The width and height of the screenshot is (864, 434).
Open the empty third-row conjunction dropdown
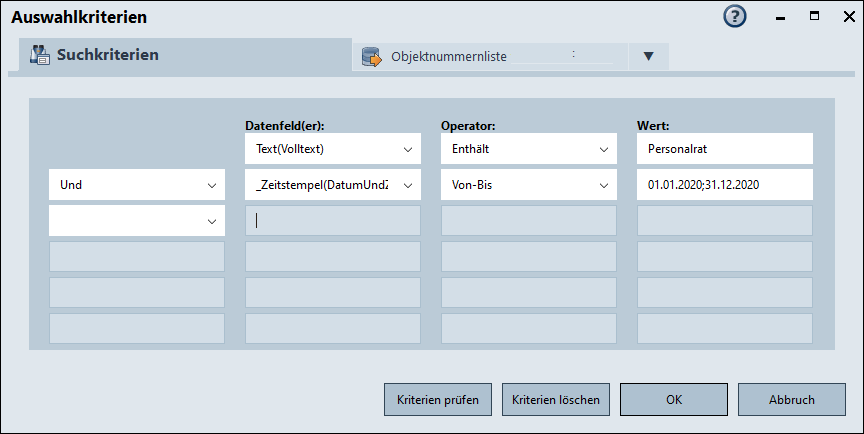(x=136, y=221)
